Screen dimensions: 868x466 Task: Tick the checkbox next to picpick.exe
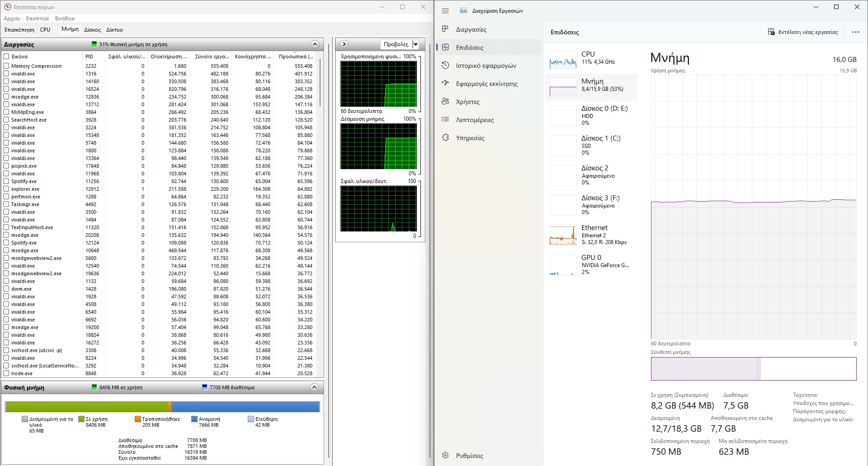6,166
